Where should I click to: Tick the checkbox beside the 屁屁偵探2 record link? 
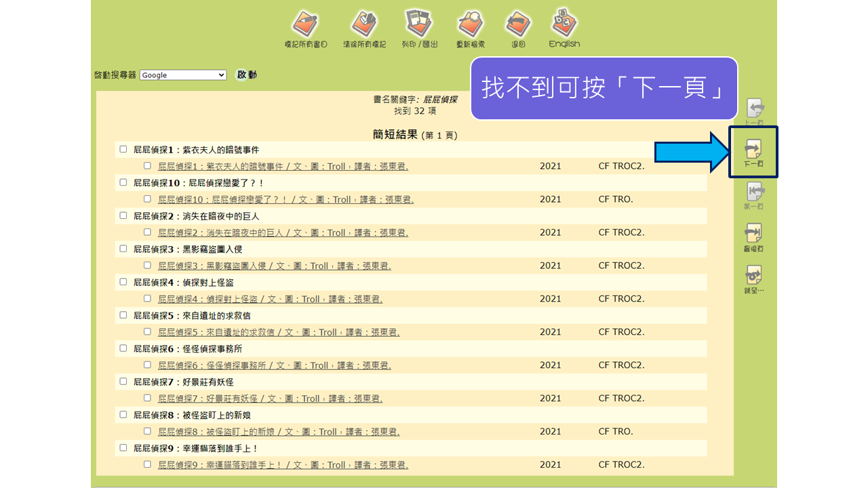pyautogui.click(x=147, y=232)
